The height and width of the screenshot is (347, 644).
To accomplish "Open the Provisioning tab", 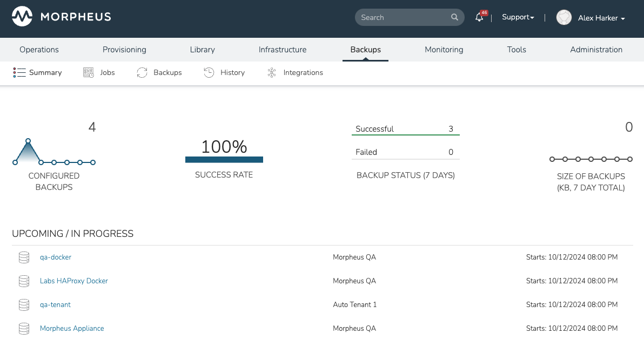I will (x=124, y=50).
